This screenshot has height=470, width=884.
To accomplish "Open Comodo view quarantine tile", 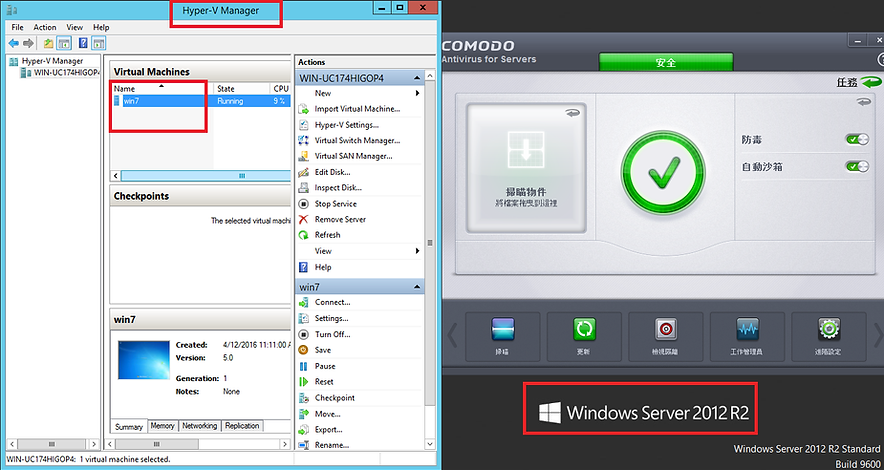I will click(x=666, y=337).
